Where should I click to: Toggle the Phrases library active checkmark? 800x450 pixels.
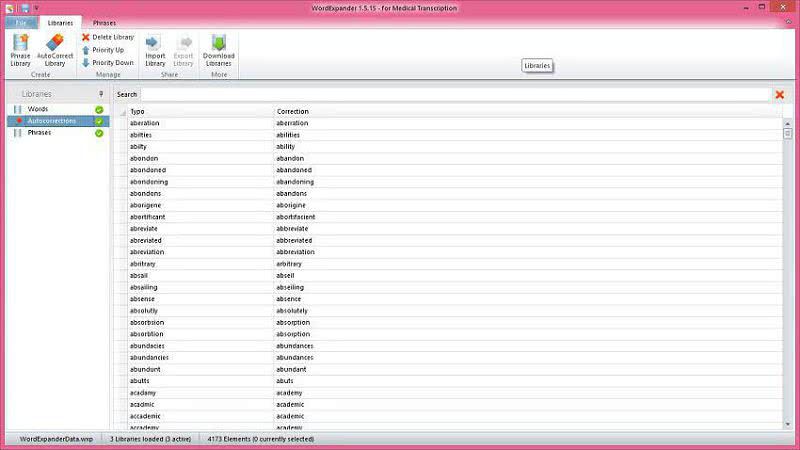99,133
